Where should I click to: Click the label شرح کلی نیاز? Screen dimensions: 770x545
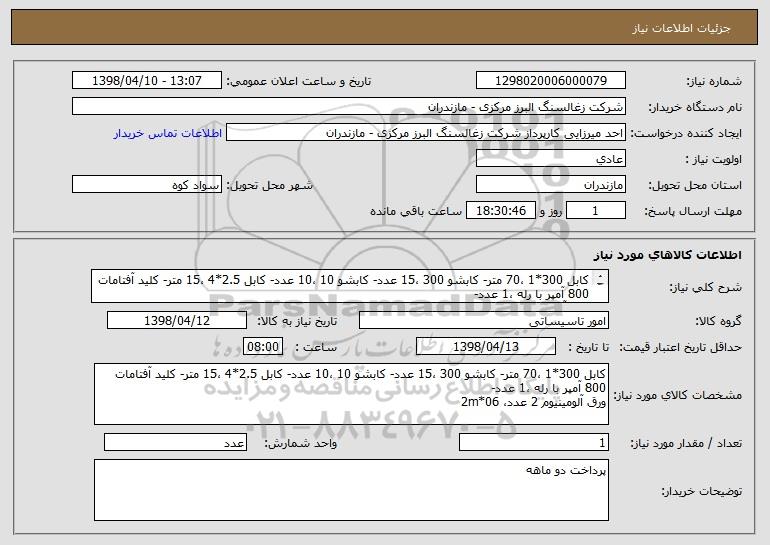click(706, 287)
